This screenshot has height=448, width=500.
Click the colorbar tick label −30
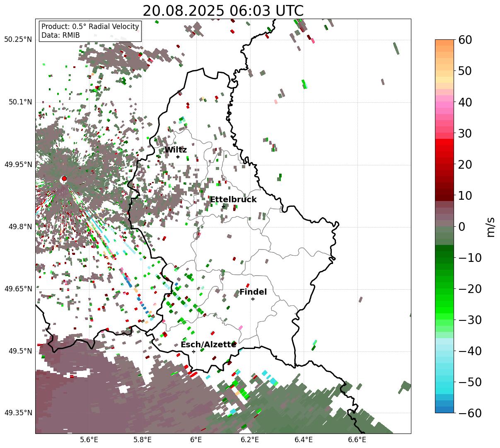(470, 320)
